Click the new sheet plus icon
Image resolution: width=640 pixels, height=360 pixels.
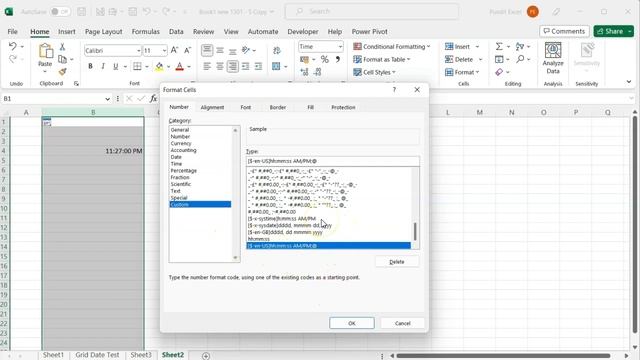pos(206,356)
